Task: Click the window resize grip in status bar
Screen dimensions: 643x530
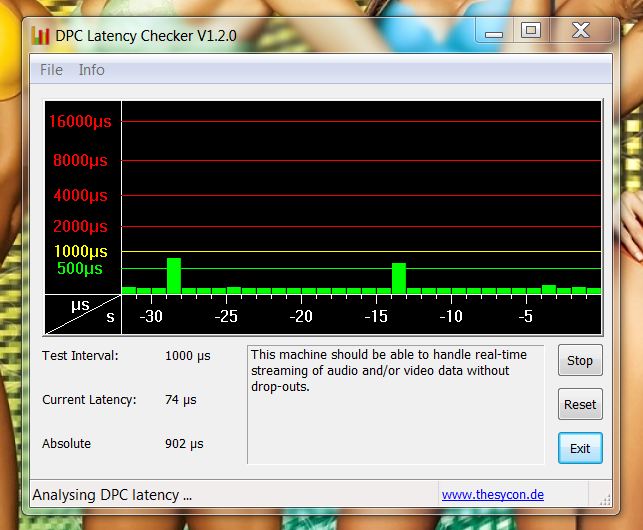Action: point(605,499)
